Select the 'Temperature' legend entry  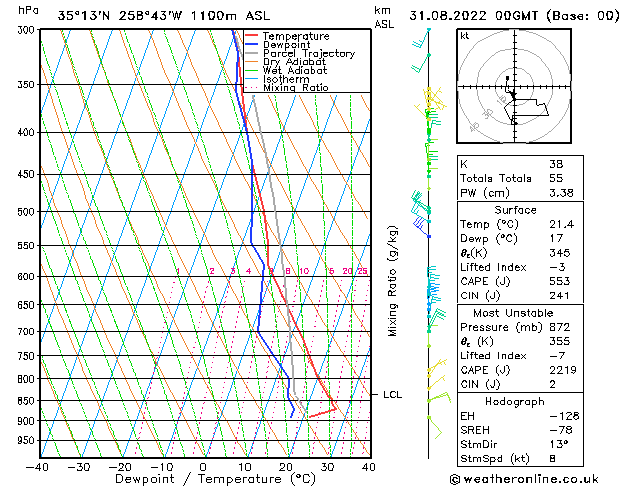tap(296, 36)
